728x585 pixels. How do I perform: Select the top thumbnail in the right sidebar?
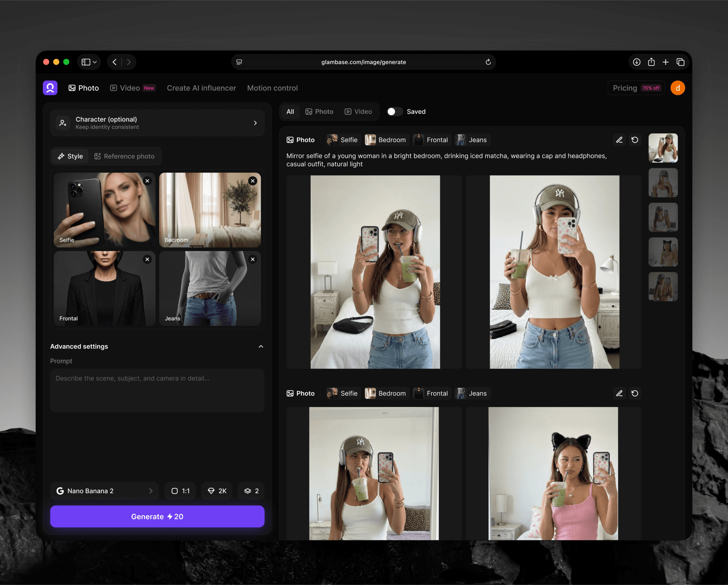pyautogui.click(x=663, y=148)
